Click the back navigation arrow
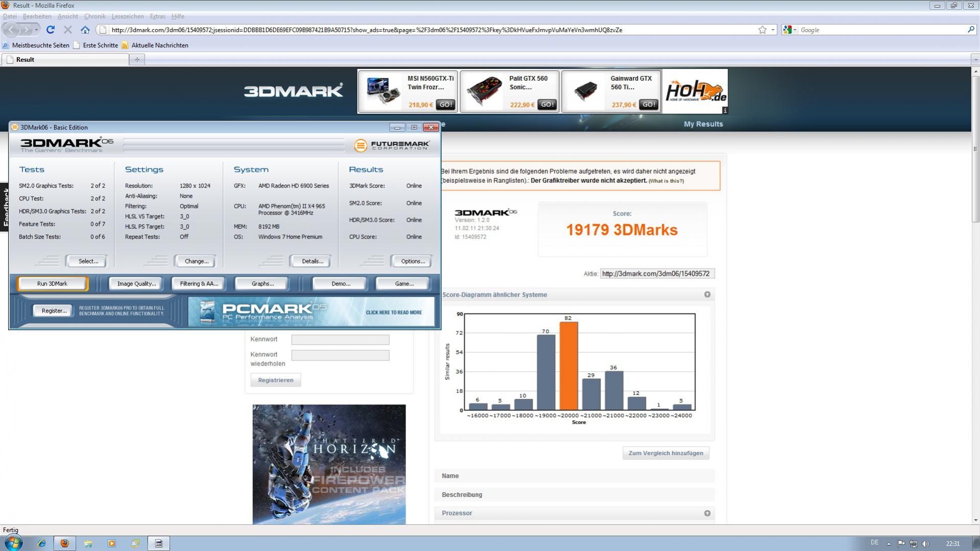 pyautogui.click(x=11, y=30)
